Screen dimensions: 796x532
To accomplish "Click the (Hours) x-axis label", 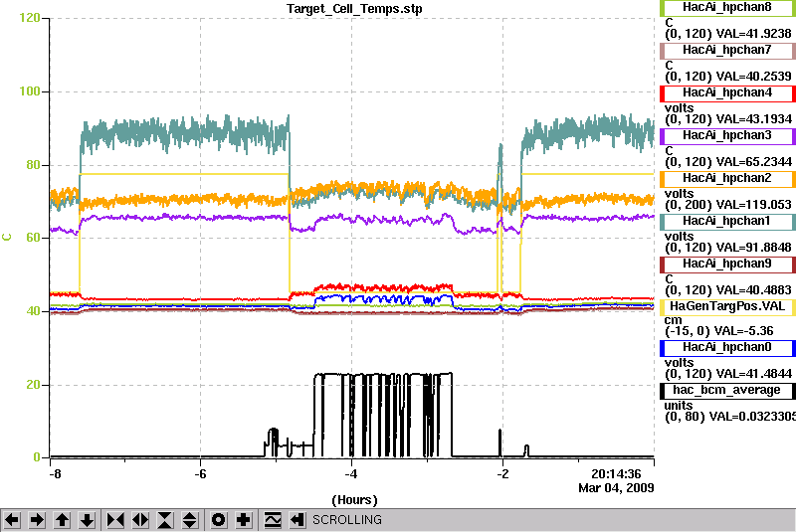I will tap(354, 500).
